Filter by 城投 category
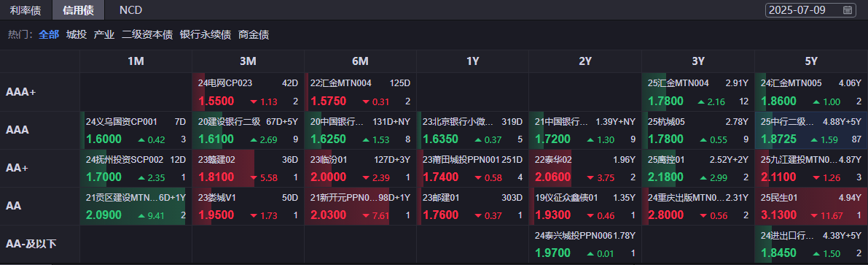 click(77, 34)
